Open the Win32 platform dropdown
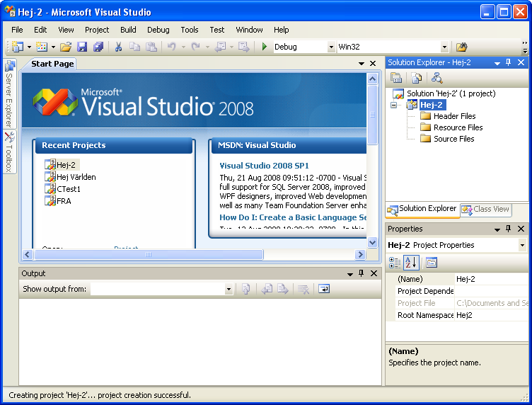The image size is (532, 405). tap(444, 47)
